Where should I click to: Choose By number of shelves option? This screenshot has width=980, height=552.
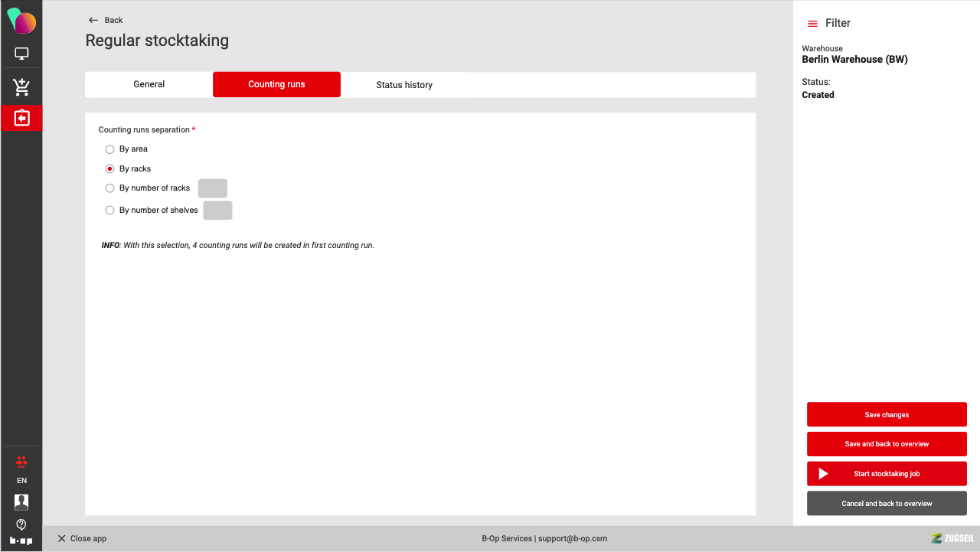(x=109, y=211)
